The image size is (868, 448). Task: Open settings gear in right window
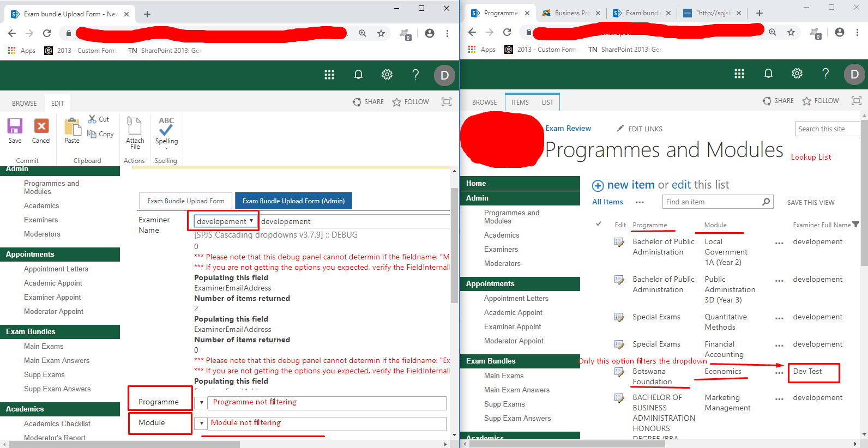coord(797,74)
